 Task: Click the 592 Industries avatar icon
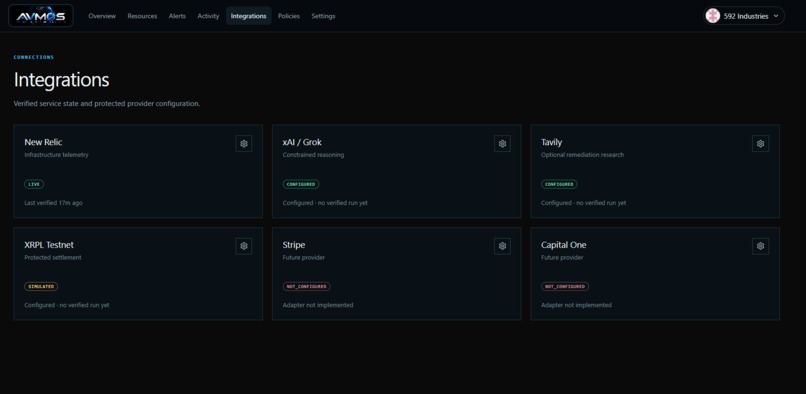click(x=712, y=16)
